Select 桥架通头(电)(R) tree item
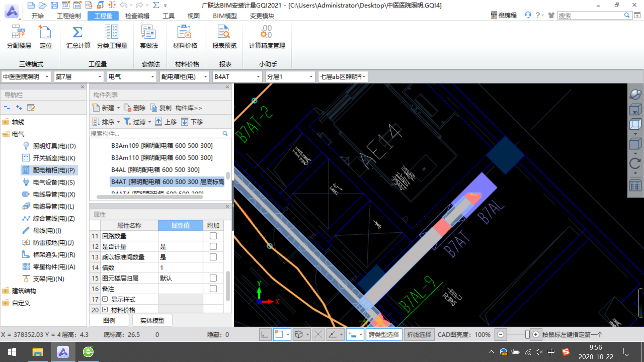644x362 pixels. [54, 255]
